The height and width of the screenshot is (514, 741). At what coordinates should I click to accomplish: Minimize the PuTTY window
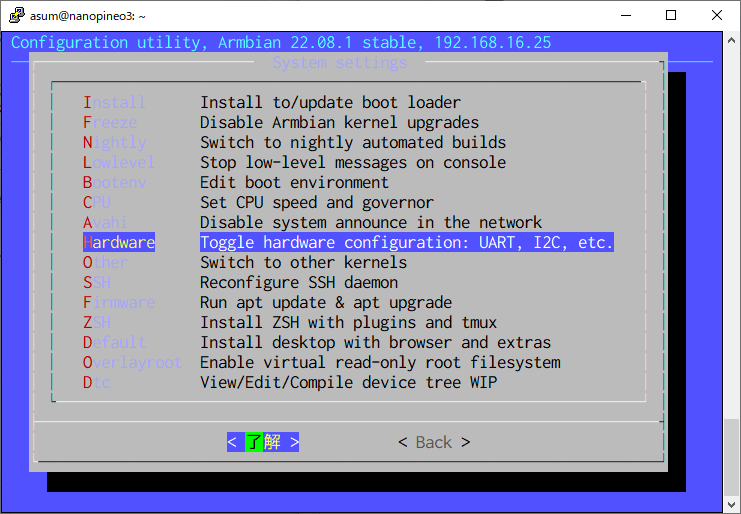coord(626,15)
